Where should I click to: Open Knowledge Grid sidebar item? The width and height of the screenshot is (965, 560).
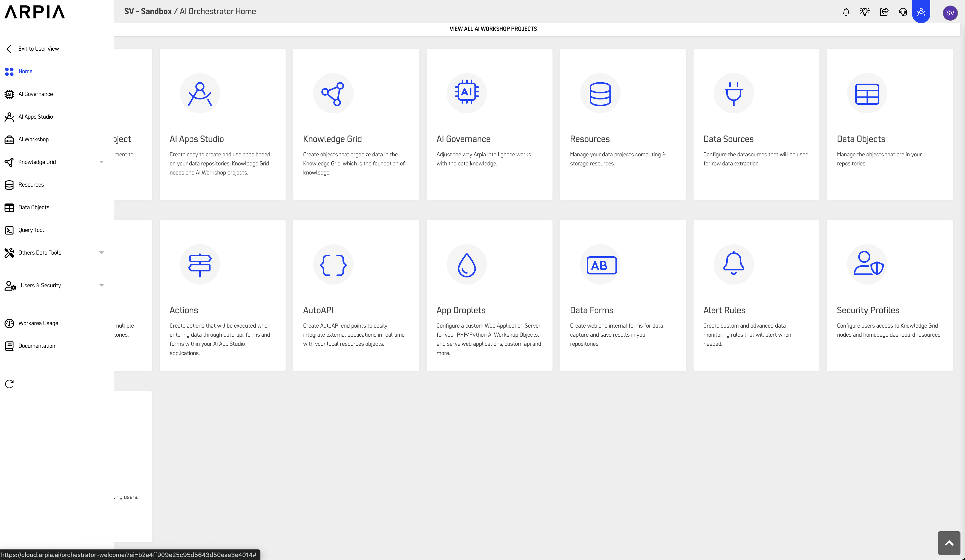pyautogui.click(x=37, y=162)
